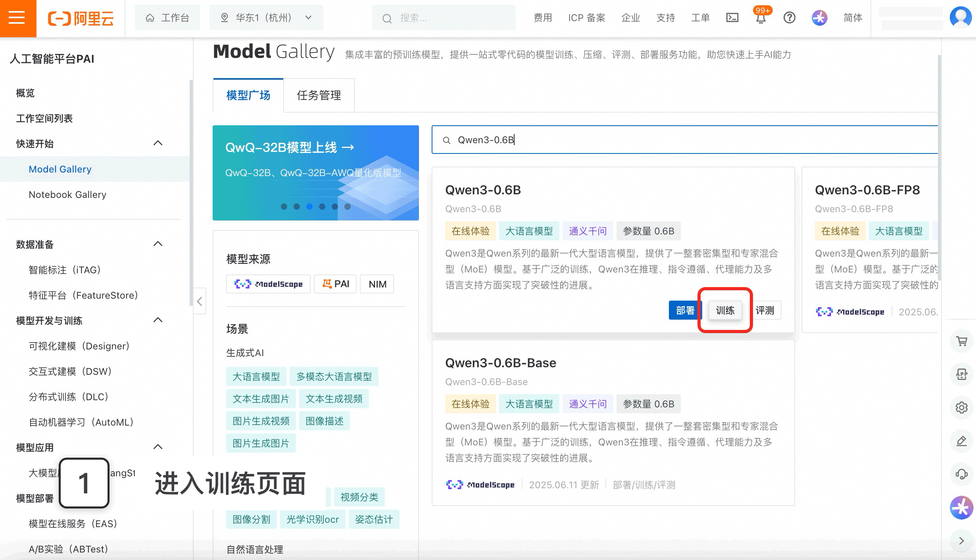Open 工作空间列表 in the sidebar
Viewport: 976px width, 560px height.
[44, 118]
